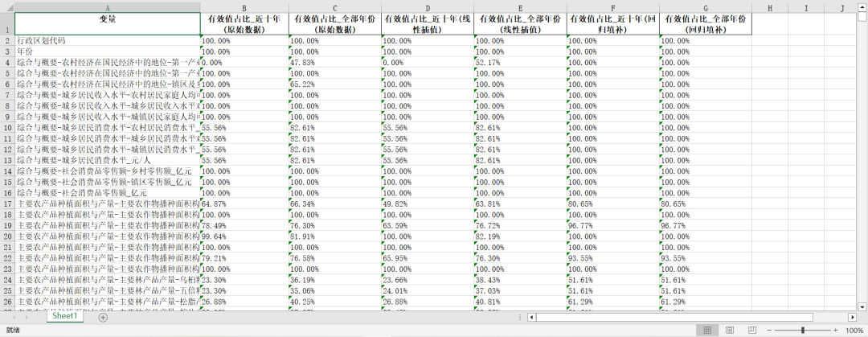Select row 10 header
Viewport: 868px width, 337px height.
[7, 128]
